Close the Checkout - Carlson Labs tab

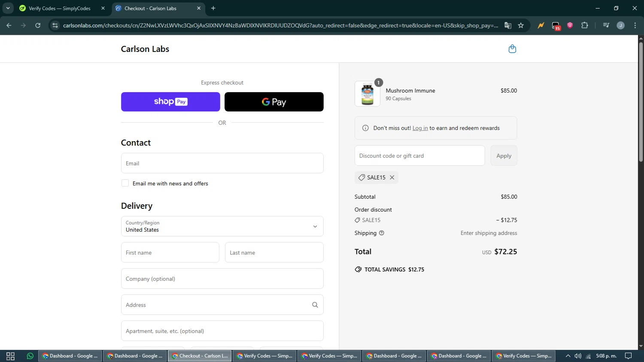[x=199, y=8]
